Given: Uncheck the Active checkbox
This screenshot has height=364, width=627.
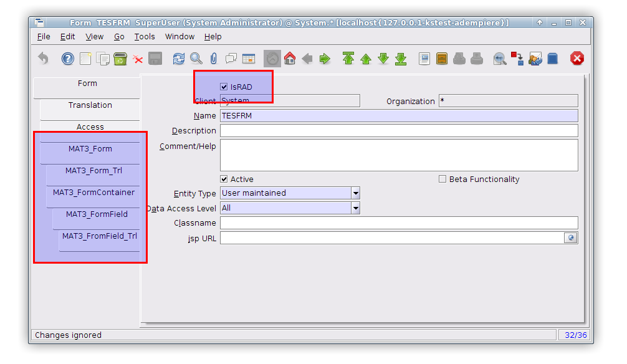Looking at the screenshot, I should click(x=224, y=180).
